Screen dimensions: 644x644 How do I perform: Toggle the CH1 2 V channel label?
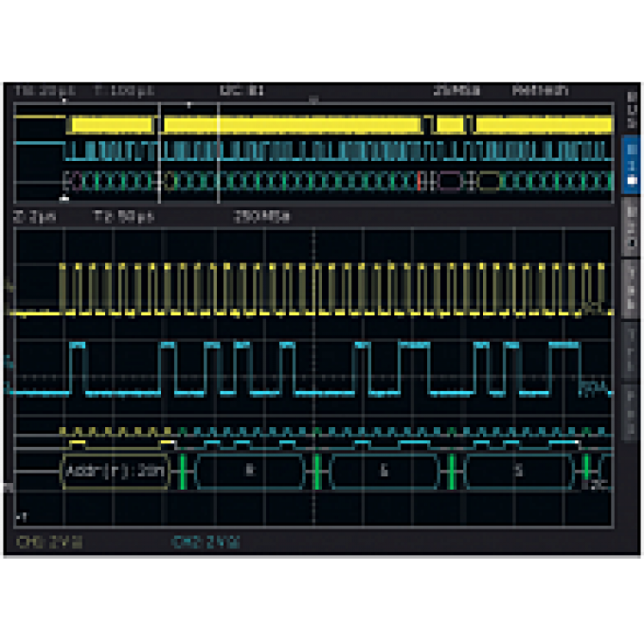tap(49, 542)
